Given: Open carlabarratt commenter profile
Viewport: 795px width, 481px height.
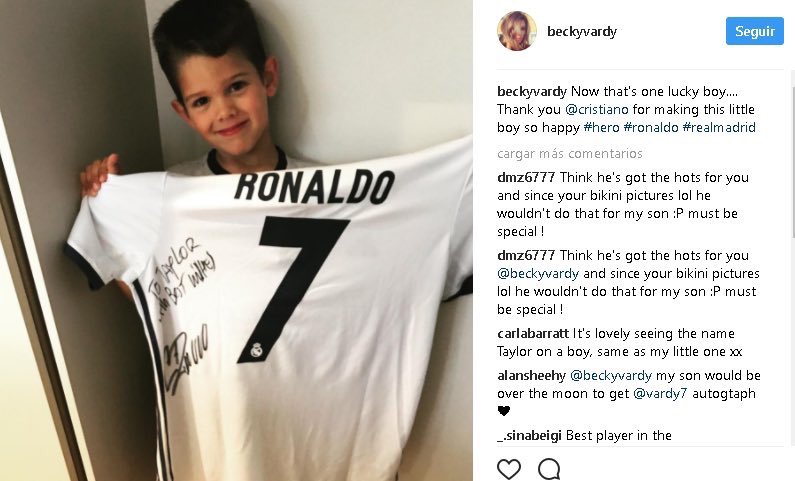Looking at the screenshot, I should tap(533, 334).
